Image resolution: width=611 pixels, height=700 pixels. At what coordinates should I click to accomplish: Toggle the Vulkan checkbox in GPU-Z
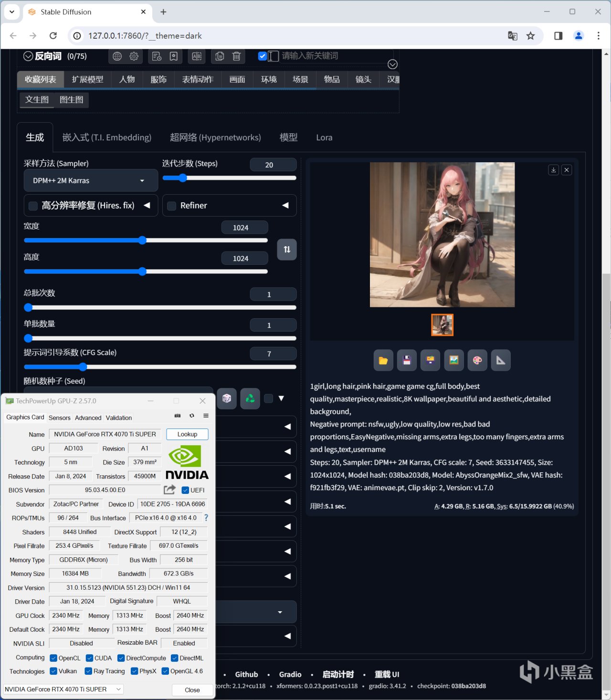[x=53, y=671]
